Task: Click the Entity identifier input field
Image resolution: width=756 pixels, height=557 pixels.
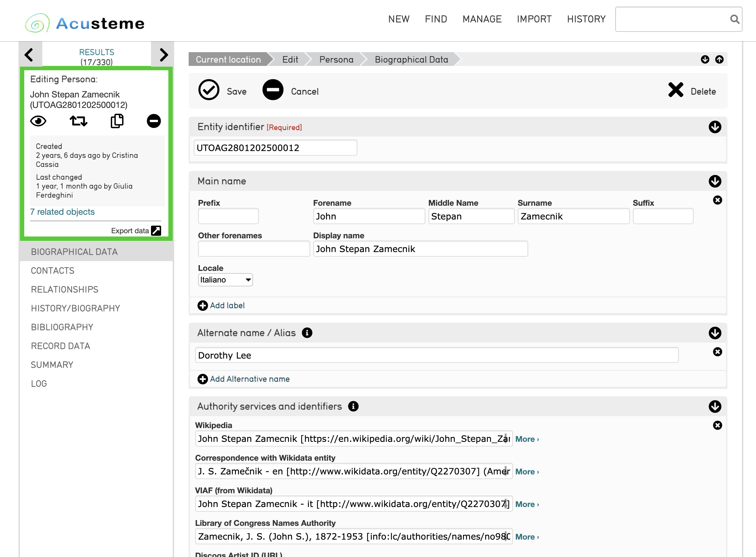Action: tap(276, 148)
